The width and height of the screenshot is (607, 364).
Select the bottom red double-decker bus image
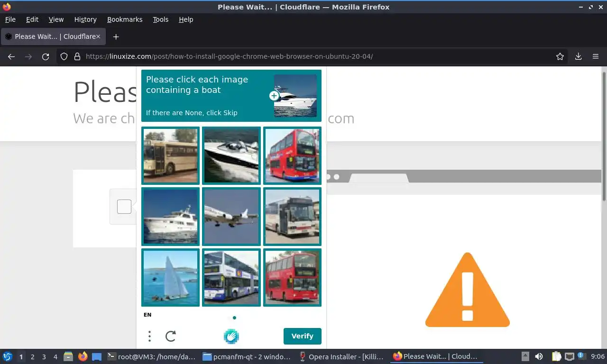pyautogui.click(x=292, y=277)
